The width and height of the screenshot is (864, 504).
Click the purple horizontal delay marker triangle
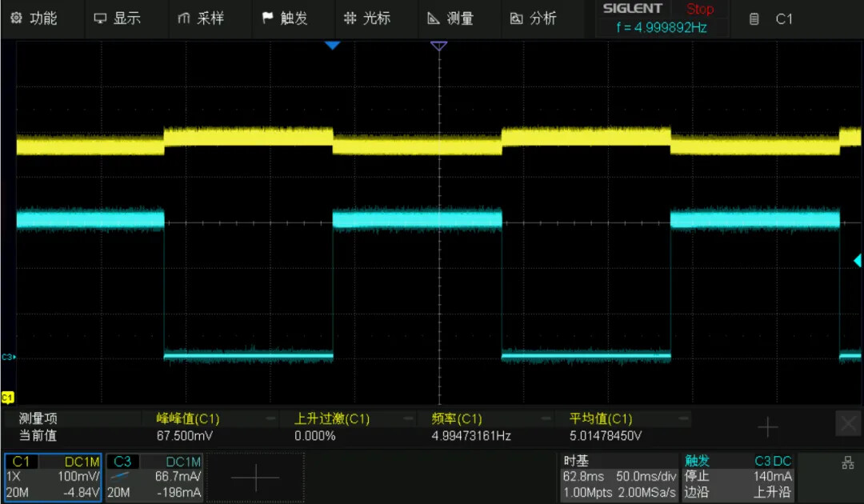[438, 46]
